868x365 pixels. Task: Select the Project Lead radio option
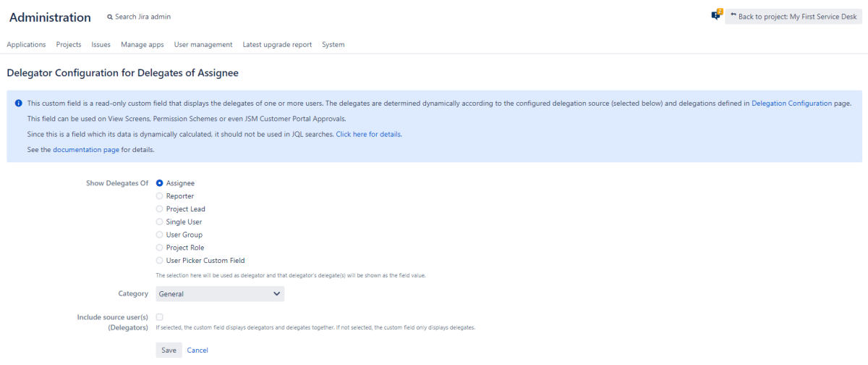click(160, 209)
